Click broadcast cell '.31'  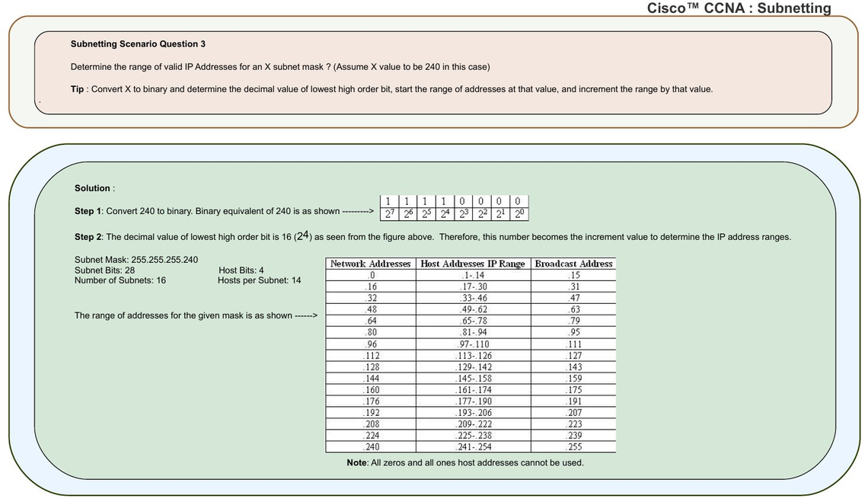(573, 287)
